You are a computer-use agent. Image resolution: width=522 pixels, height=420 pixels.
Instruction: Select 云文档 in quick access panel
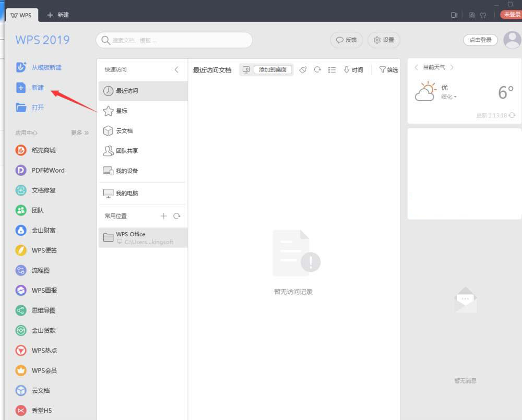(x=143, y=131)
